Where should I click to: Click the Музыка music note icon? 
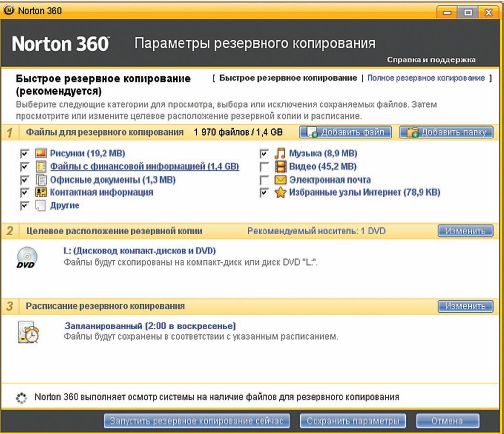(x=280, y=153)
